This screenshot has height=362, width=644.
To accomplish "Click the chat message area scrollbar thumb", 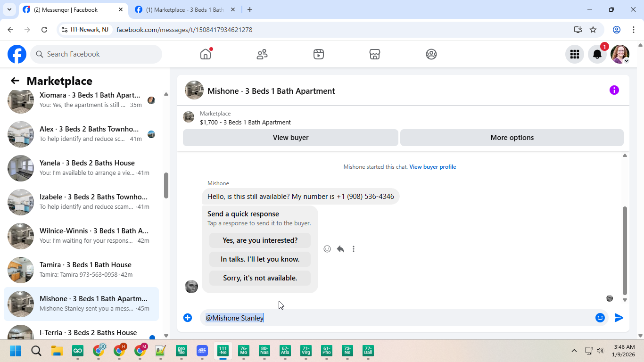I will coord(625,251).
